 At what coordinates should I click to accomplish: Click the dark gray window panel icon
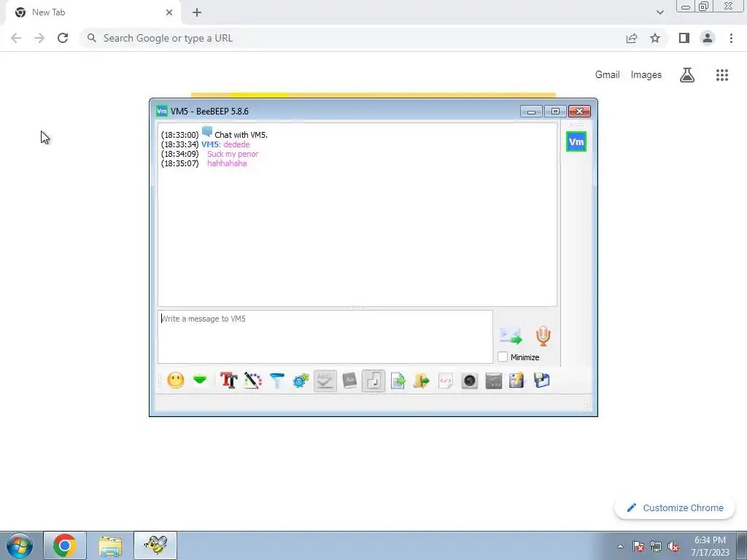point(494,381)
